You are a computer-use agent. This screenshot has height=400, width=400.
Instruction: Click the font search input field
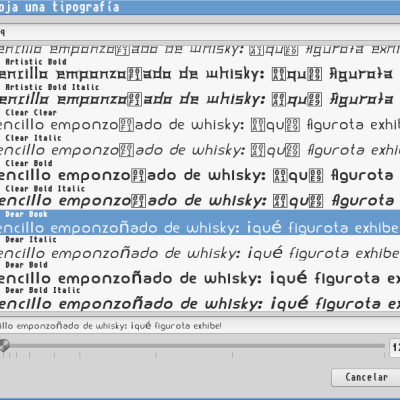coord(200,32)
